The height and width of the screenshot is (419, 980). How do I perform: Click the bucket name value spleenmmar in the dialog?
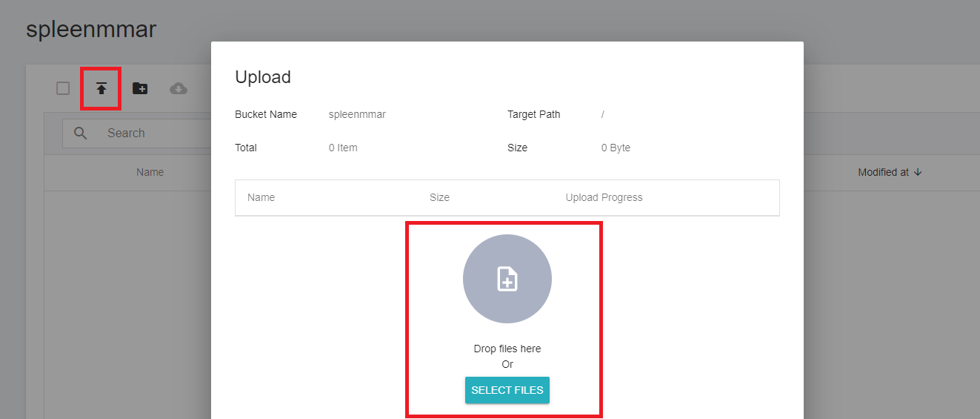[357, 115]
